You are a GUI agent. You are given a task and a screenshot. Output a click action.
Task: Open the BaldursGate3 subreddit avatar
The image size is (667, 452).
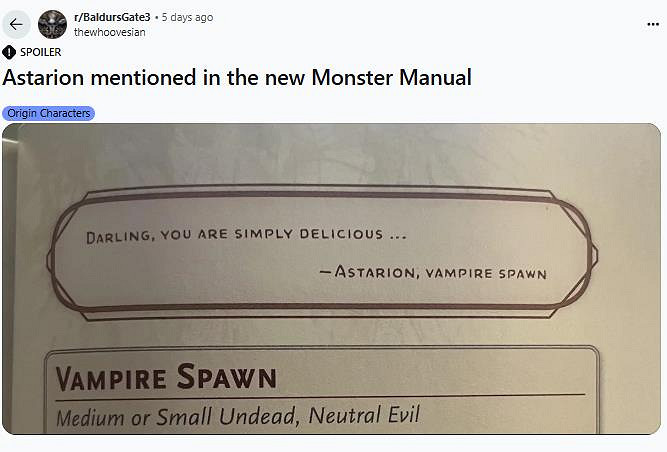click(52, 24)
